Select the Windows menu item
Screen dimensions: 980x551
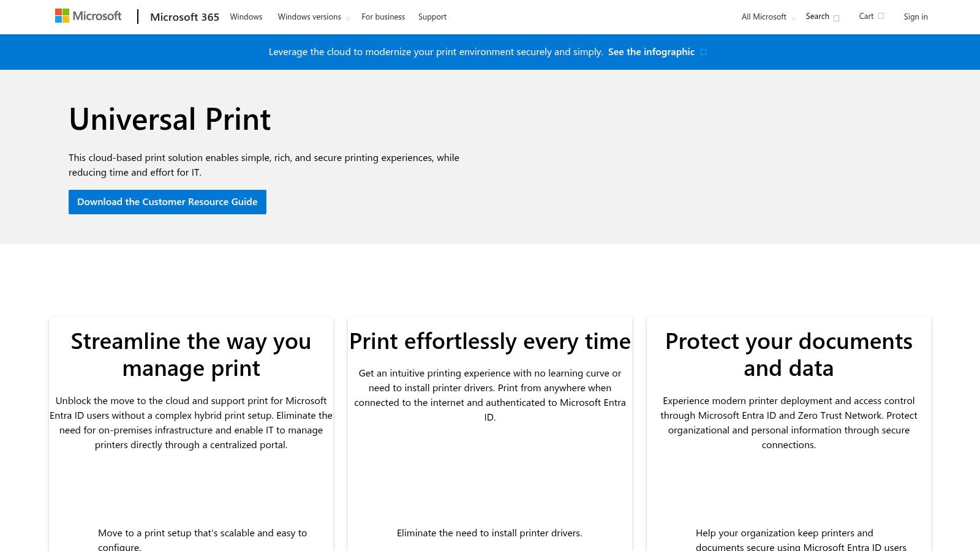(x=246, y=17)
